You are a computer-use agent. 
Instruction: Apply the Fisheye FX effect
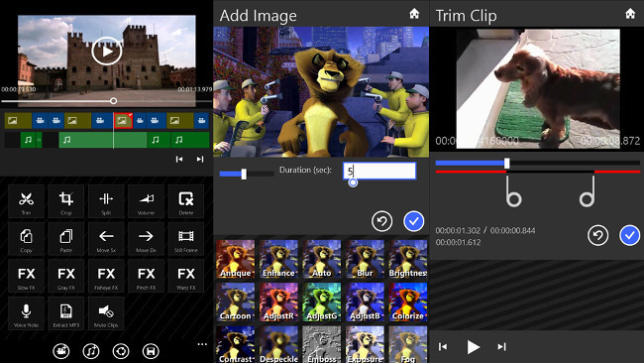coord(106,277)
